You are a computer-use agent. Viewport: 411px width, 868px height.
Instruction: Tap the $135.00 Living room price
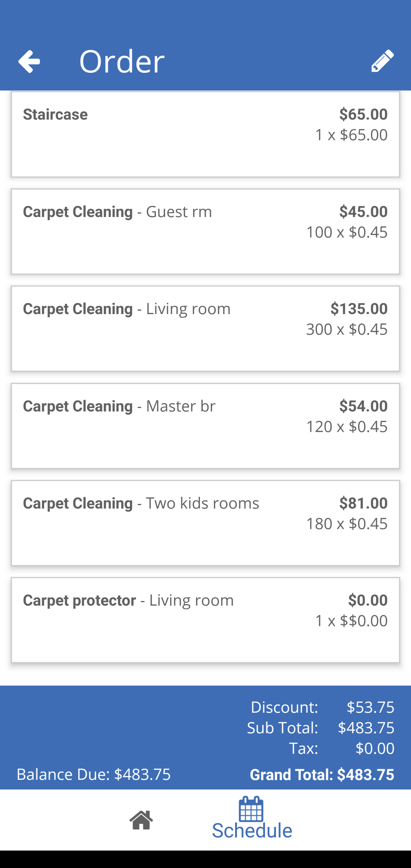pyautogui.click(x=359, y=309)
